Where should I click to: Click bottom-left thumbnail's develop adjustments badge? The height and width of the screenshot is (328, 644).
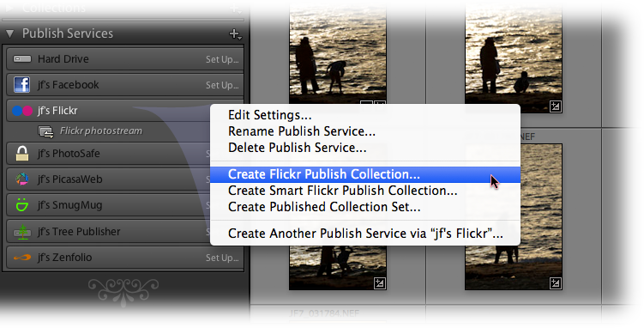point(380,283)
